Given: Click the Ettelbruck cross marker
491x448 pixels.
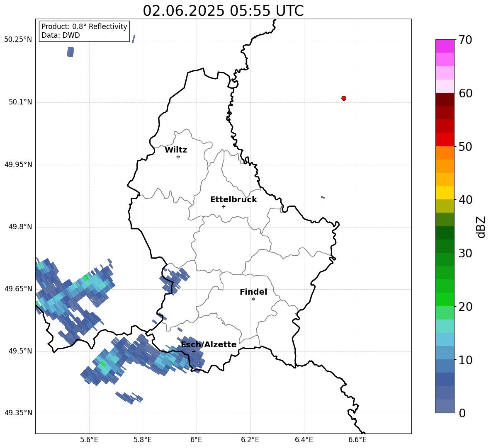Looking at the screenshot, I should [x=224, y=206].
